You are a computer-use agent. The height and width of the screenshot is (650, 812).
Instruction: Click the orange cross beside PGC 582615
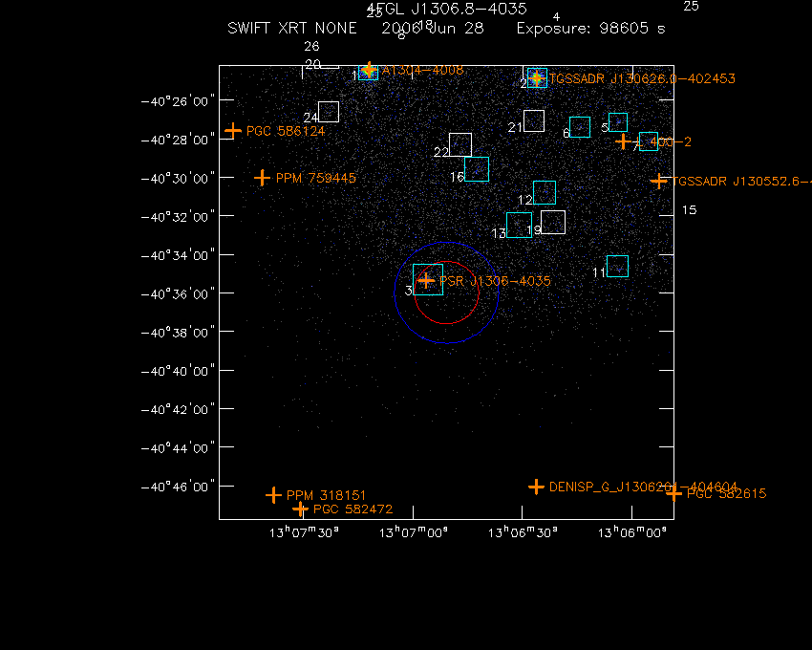(673, 493)
